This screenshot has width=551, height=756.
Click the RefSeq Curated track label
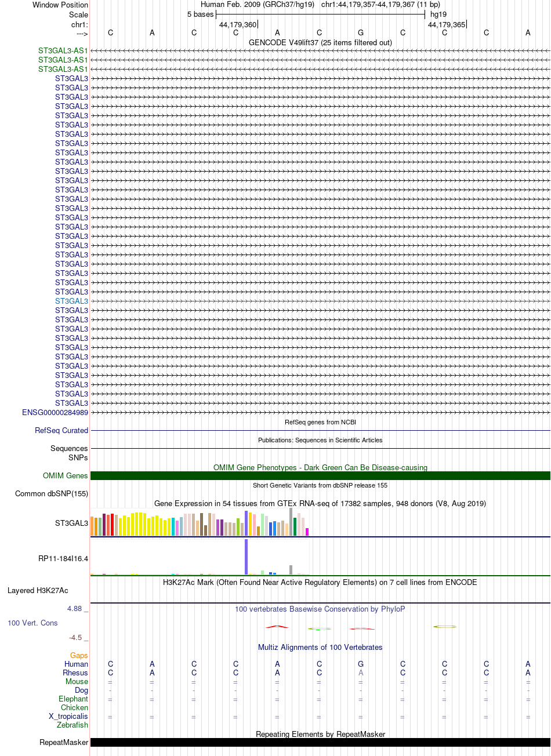click(x=61, y=430)
